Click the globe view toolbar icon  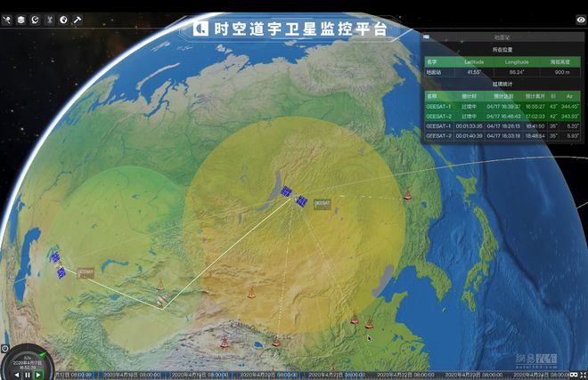(63, 20)
